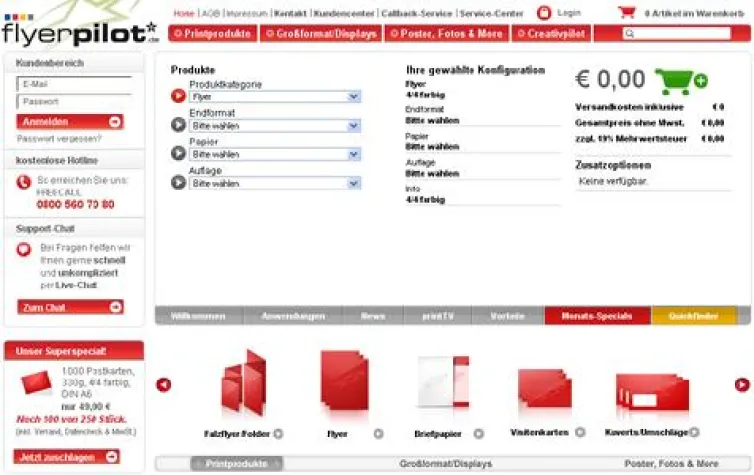Open the Printprodukte main menu
The image size is (754, 475).
pyautogui.click(x=213, y=34)
